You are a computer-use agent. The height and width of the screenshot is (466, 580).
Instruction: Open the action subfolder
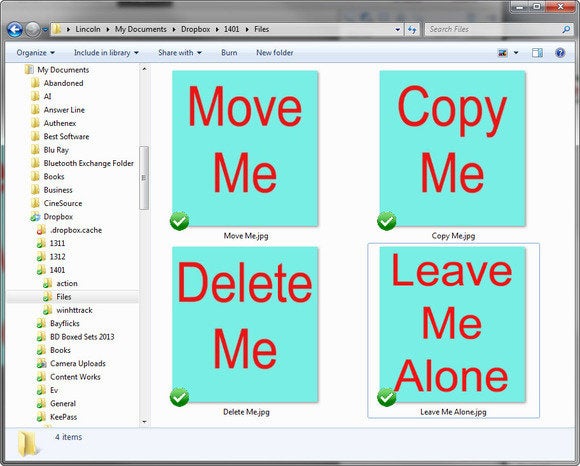[67, 283]
